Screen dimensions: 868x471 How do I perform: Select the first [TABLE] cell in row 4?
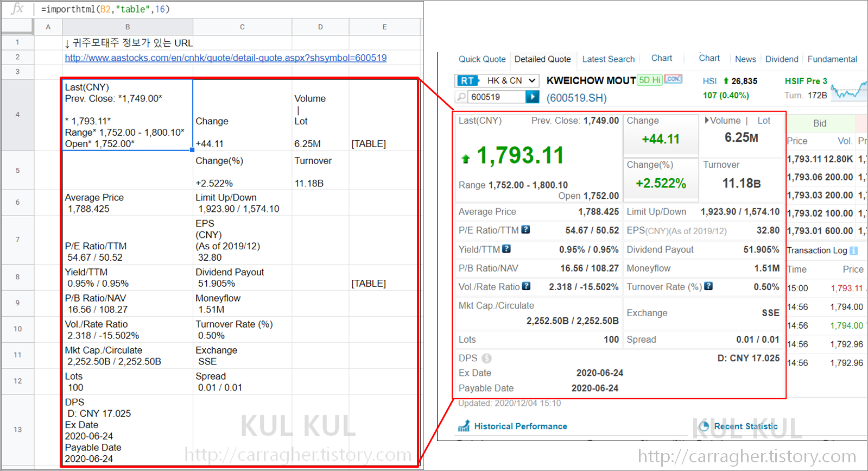(x=384, y=115)
